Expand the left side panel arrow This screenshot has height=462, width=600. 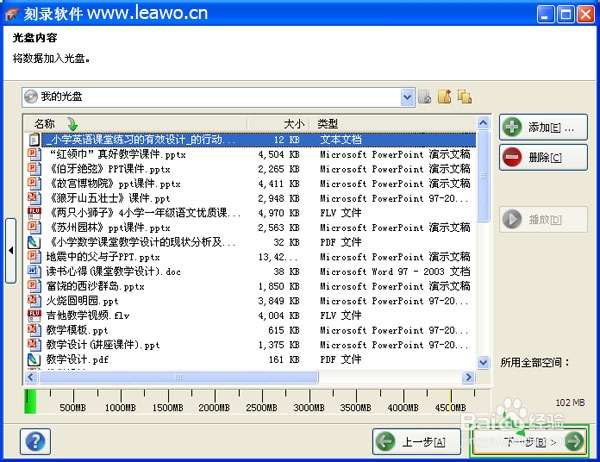11,251
